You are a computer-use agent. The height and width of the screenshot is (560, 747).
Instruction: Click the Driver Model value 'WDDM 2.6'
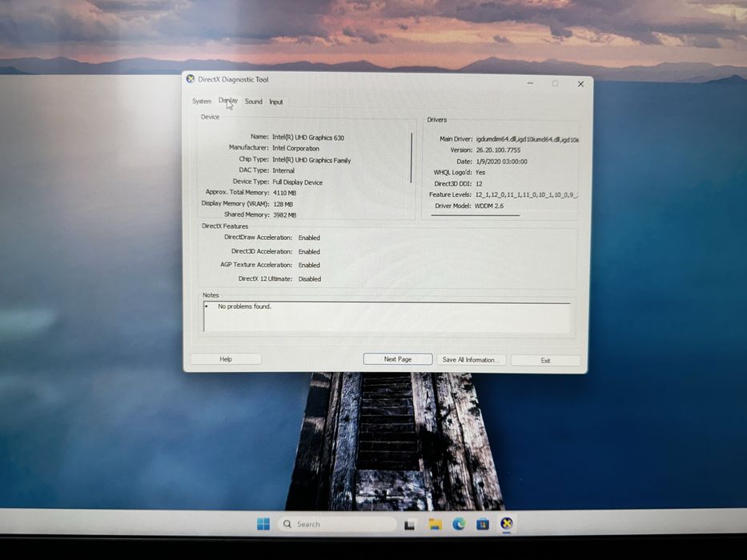(489, 206)
